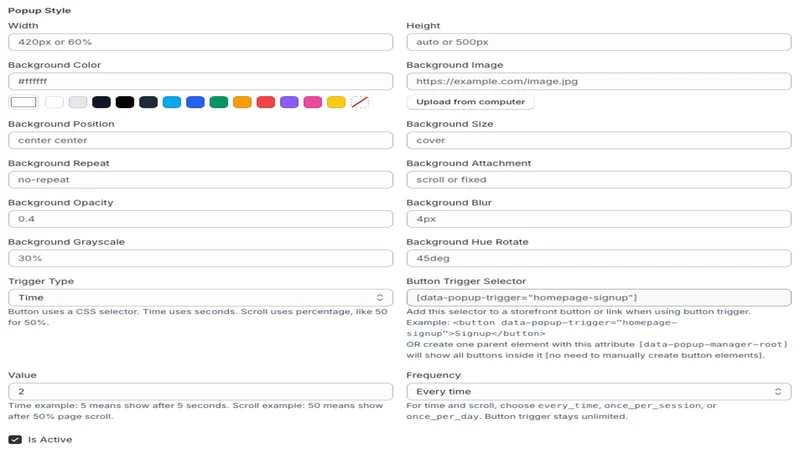Choose the red background swatch

pyautogui.click(x=266, y=102)
